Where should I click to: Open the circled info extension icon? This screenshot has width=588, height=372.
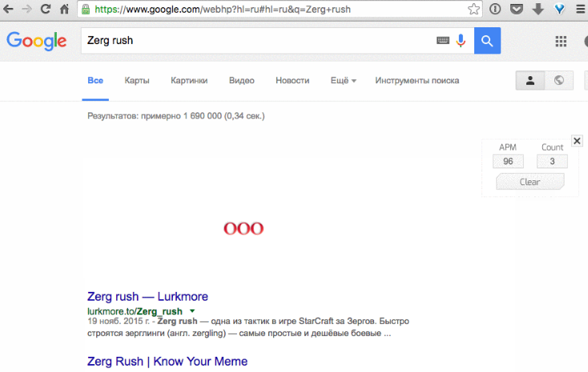tap(495, 9)
